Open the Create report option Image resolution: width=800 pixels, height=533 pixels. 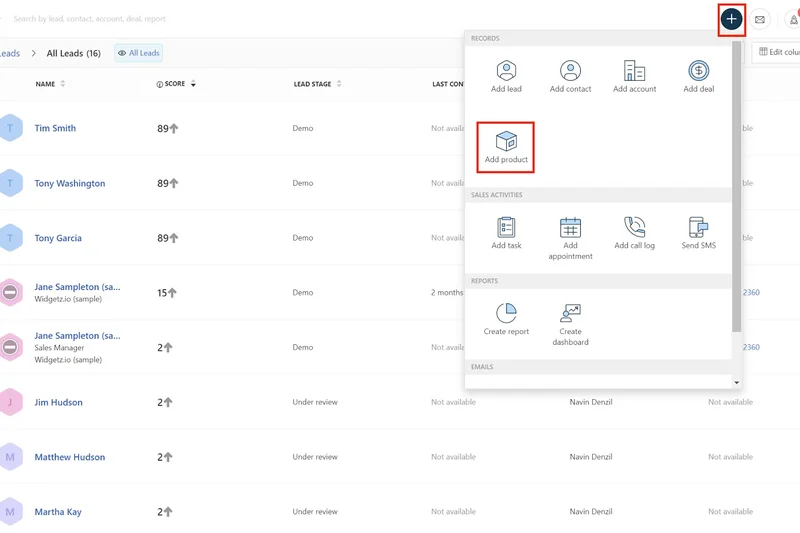coord(506,313)
